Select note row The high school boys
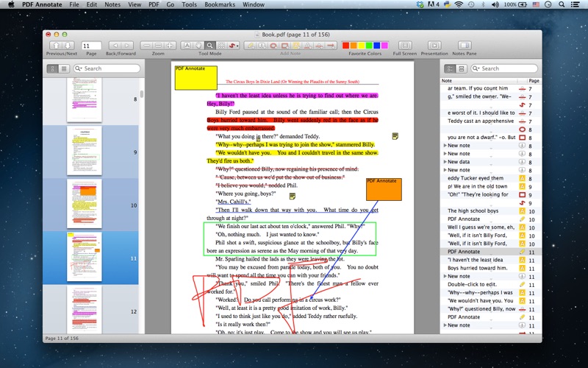This screenshot has width=588, height=368. [491, 210]
